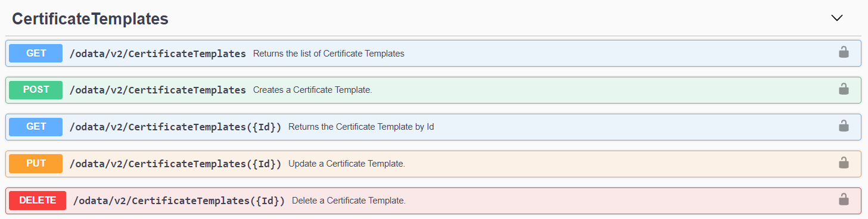Click the GET badge for template by Id
This screenshot has height=219, width=868.
pyautogui.click(x=36, y=127)
